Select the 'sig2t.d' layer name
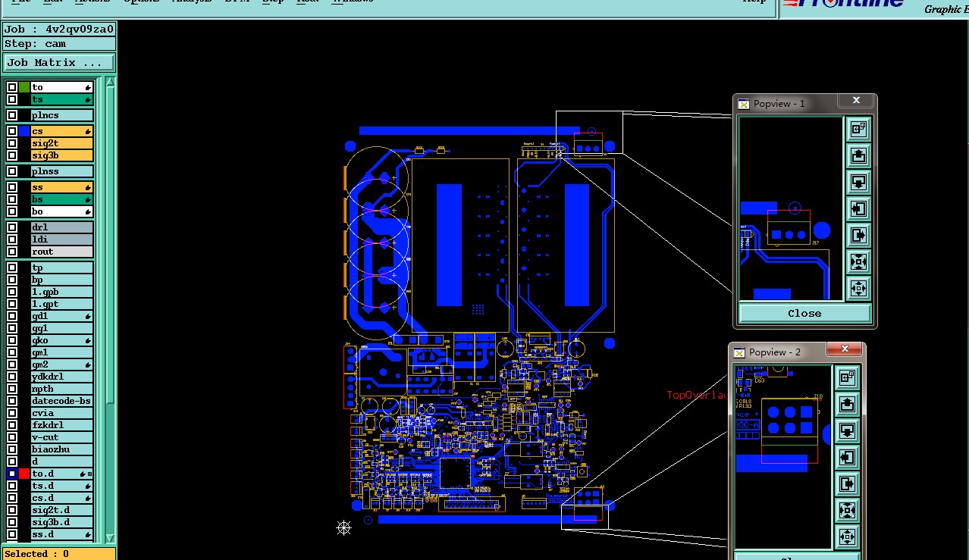 [x=61, y=510]
